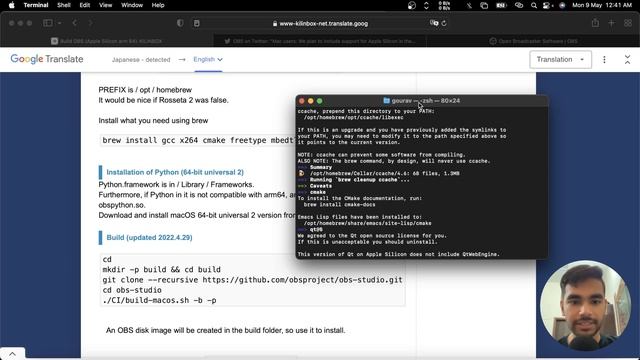Open the Terminal app menu
This screenshot has width=640, height=360.
pyautogui.click(x=36, y=5)
